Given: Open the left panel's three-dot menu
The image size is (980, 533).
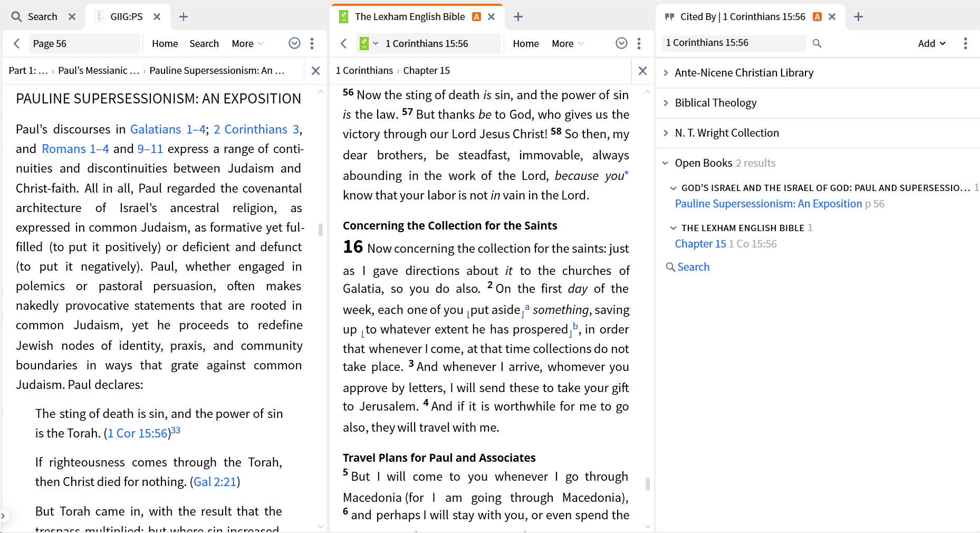Looking at the screenshot, I should tap(312, 43).
